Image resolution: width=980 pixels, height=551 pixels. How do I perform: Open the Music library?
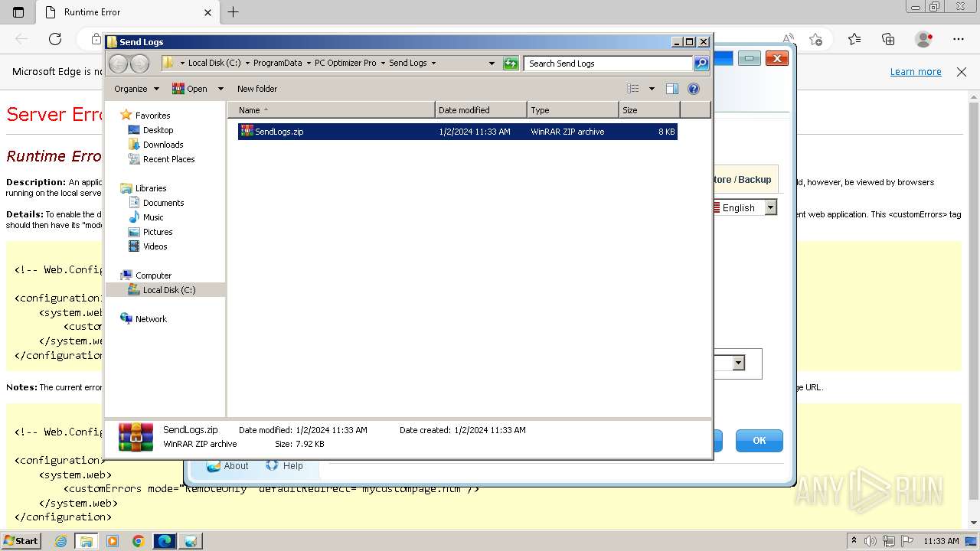pyautogui.click(x=153, y=217)
